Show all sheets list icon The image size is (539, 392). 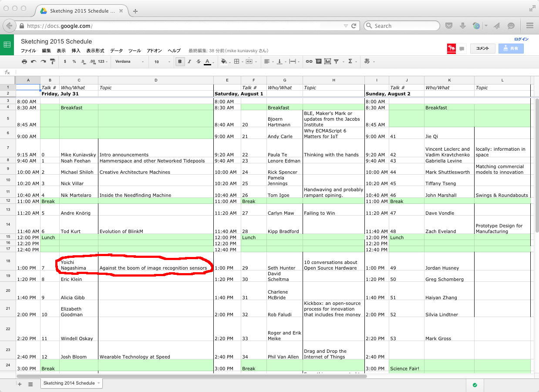tap(30, 384)
